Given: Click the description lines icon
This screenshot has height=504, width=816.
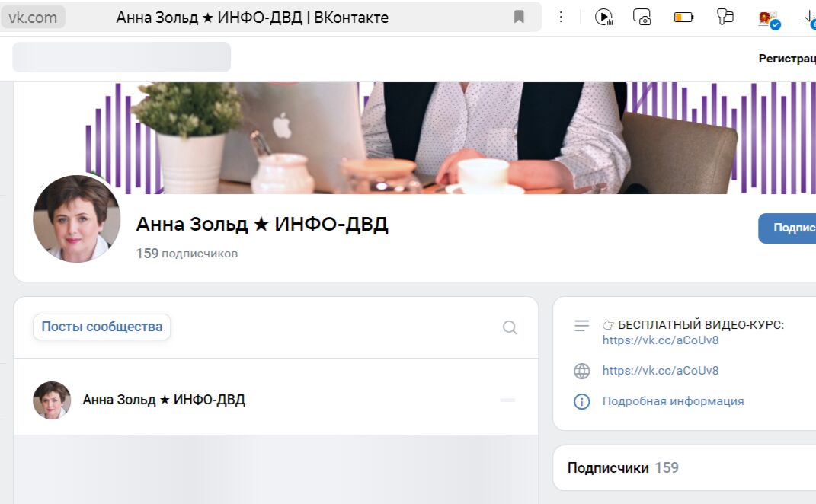Looking at the screenshot, I should click(x=582, y=326).
